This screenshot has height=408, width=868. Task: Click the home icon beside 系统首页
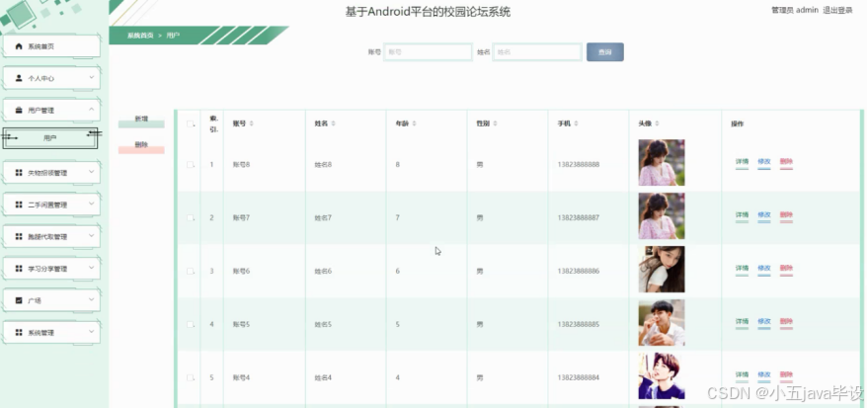pos(19,46)
